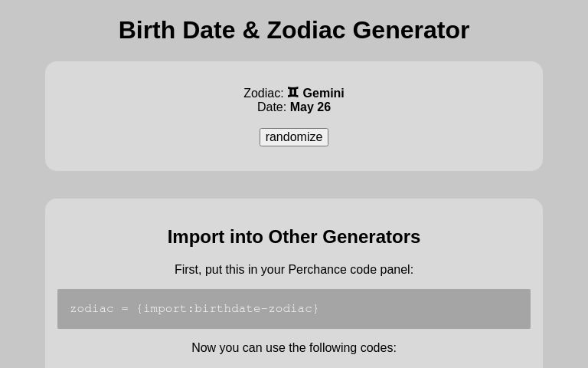Click the word "First" in the instruction line
The height and width of the screenshot is (368, 588).
pyautogui.click(x=187, y=270)
